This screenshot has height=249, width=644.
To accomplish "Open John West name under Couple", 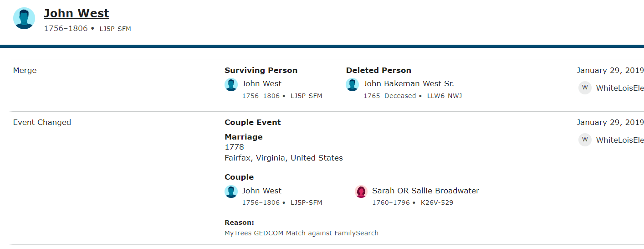I will point(261,191).
